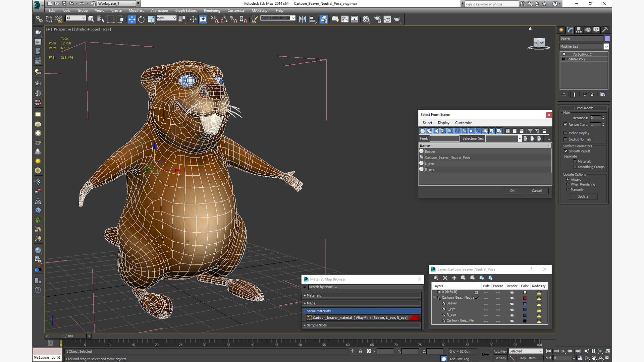Viewport: 644px width, 362px height.
Task: Open Display menu in Select From Scene
Action: point(443,123)
